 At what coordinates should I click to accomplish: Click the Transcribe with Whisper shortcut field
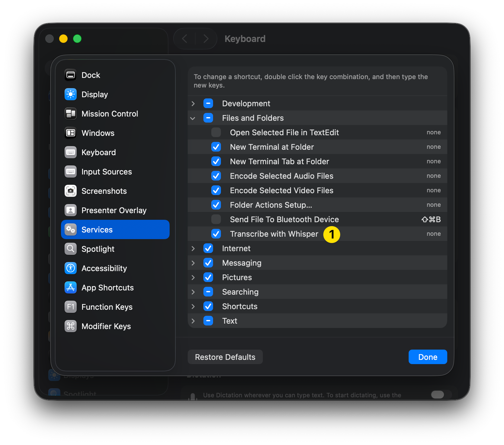click(433, 234)
